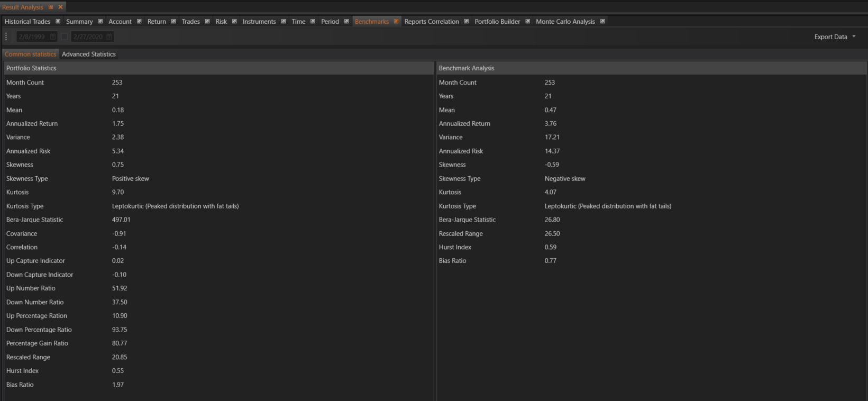Click the float icon beside Summary tab

coord(100,22)
